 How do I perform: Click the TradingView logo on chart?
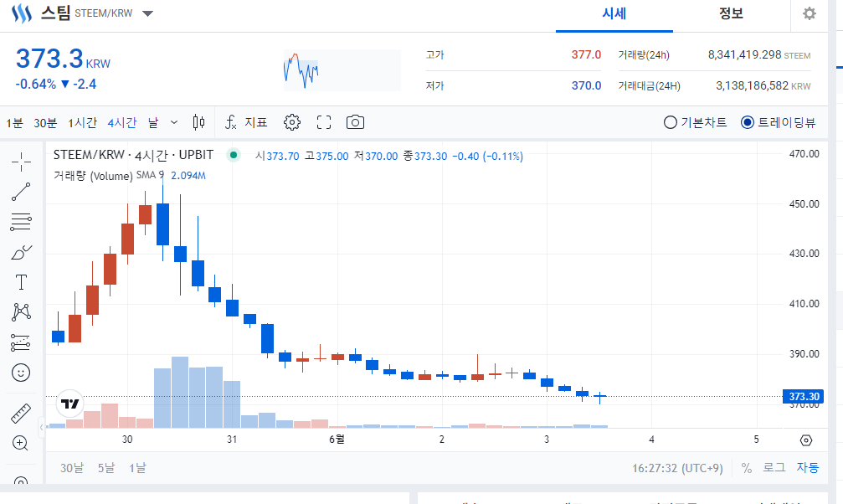[69, 404]
